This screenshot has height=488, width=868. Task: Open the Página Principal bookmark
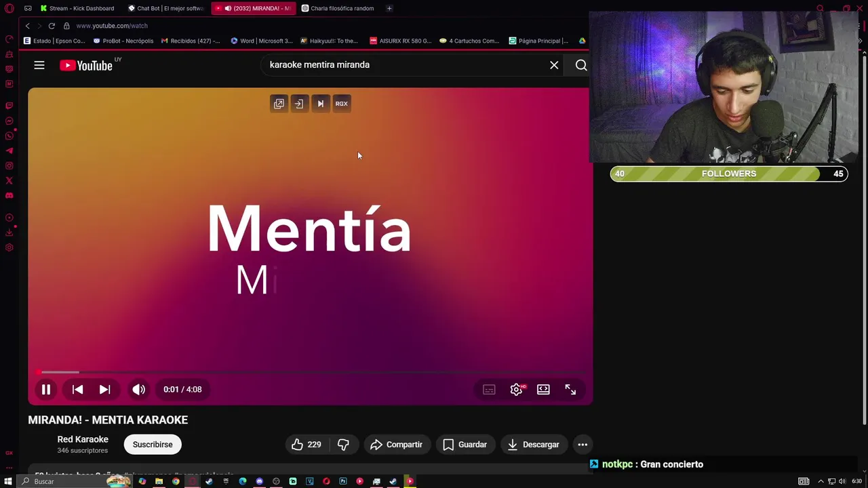(538, 41)
